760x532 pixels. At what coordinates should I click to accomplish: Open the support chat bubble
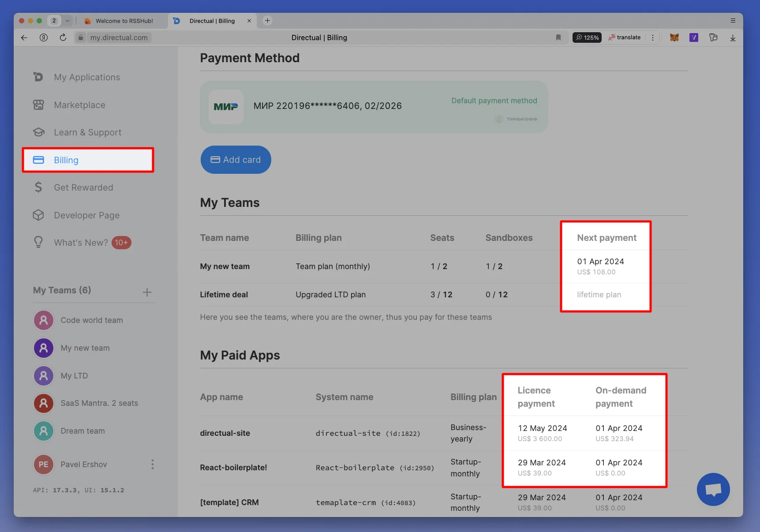(713, 490)
